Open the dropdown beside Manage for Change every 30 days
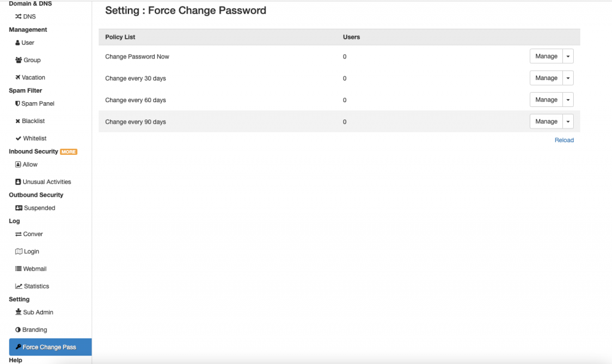This screenshot has height=364, width=612. [x=568, y=78]
